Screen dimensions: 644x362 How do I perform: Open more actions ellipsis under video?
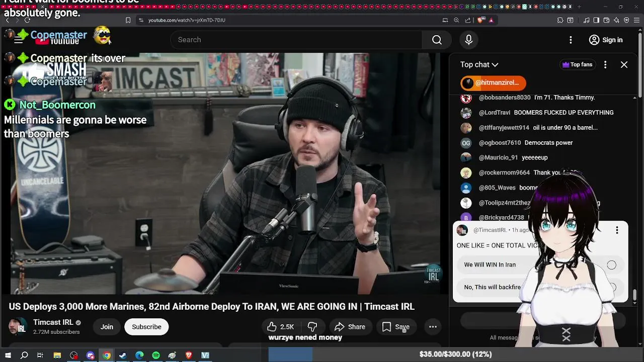(x=433, y=327)
